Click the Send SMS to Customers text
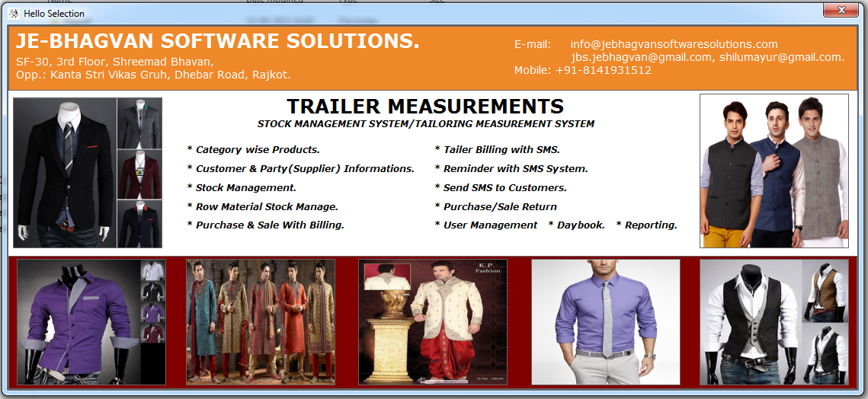 (x=501, y=187)
